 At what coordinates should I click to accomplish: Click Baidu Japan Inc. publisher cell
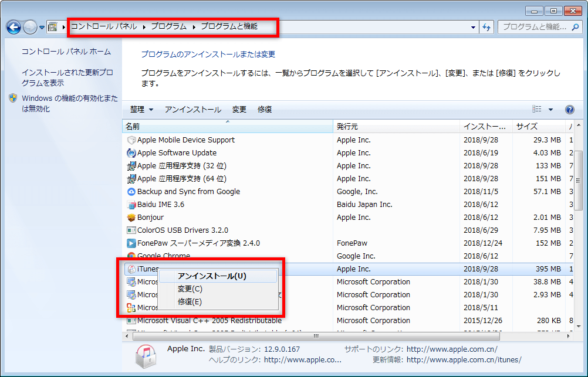[x=364, y=205]
